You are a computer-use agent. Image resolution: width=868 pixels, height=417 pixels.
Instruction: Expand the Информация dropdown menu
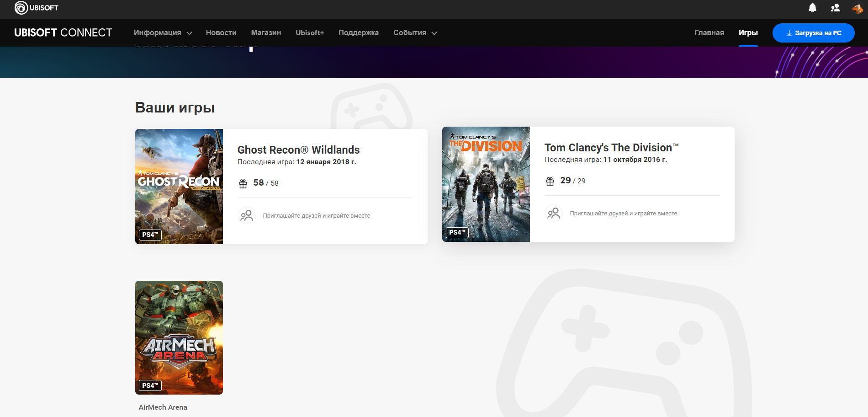(163, 33)
